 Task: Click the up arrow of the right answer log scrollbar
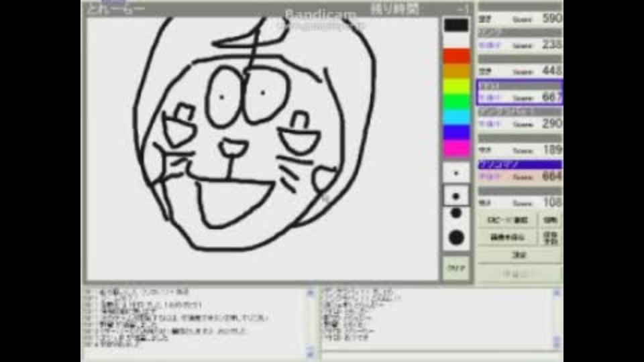point(557,293)
